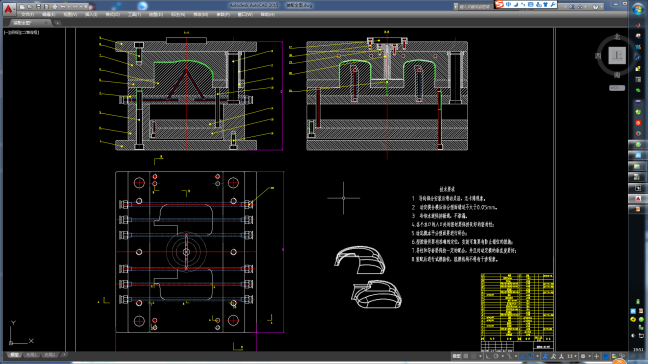
Task: Open the 视图(V) View menu
Action: (x=70, y=14)
